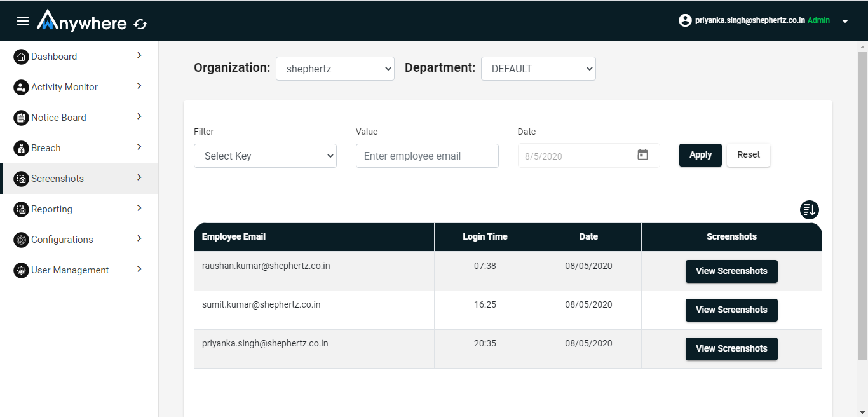Open the calendar date picker icon
868x417 pixels.
click(642, 155)
